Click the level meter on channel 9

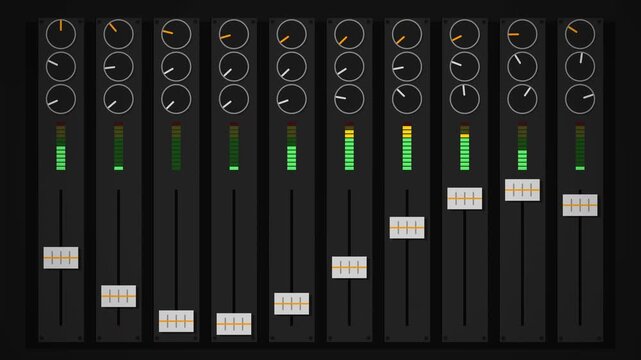click(522, 146)
